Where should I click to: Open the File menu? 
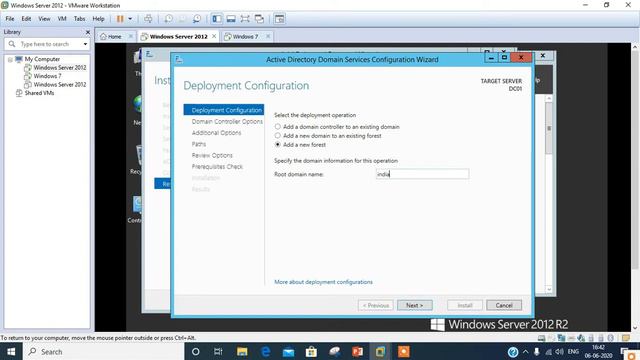[x=10, y=19]
